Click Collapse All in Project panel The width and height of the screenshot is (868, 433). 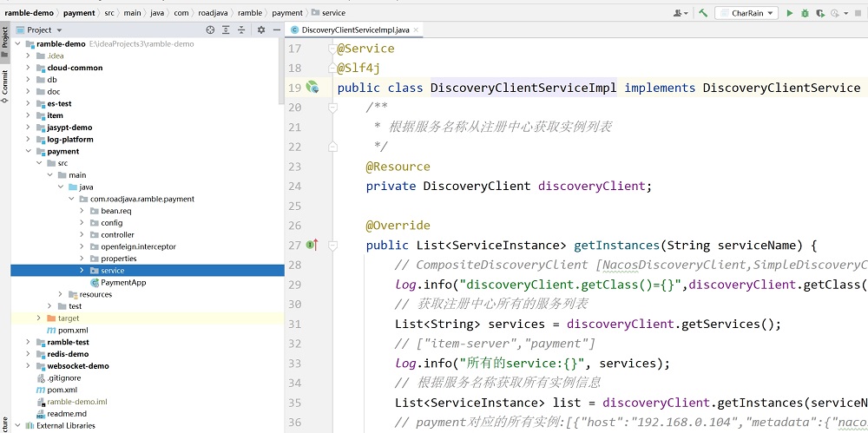click(x=241, y=30)
